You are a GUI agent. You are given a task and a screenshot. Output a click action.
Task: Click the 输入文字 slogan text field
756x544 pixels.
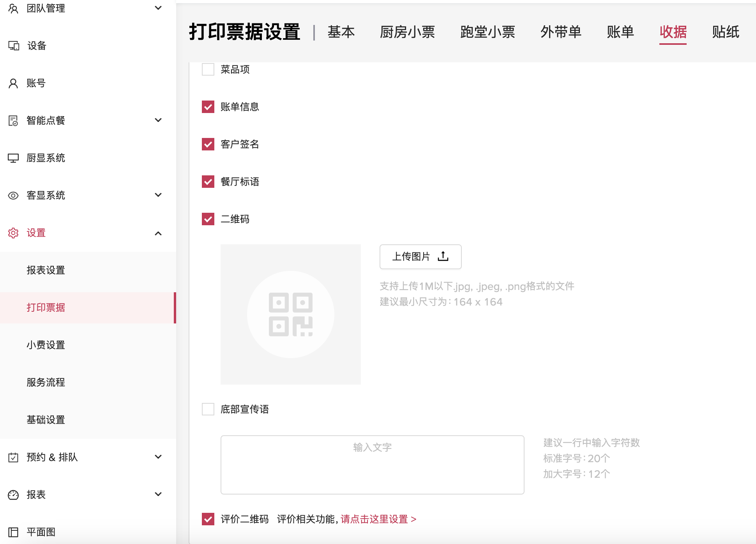pyautogui.click(x=372, y=465)
